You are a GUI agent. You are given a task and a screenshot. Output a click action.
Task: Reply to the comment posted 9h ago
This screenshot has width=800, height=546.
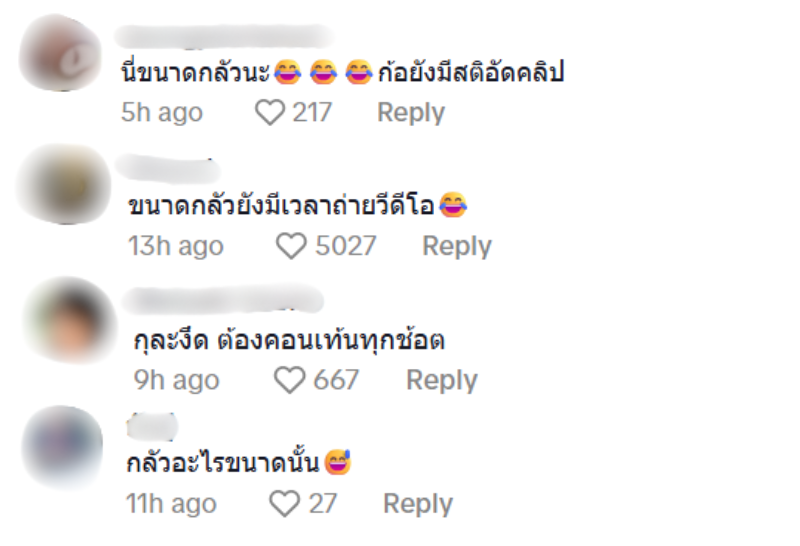pyautogui.click(x=441, y=380)
